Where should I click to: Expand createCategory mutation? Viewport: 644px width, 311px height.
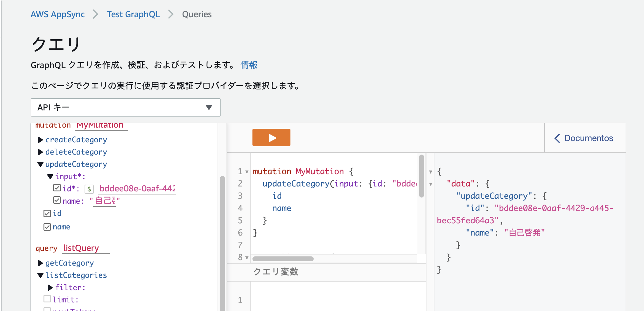pos(40,140)
